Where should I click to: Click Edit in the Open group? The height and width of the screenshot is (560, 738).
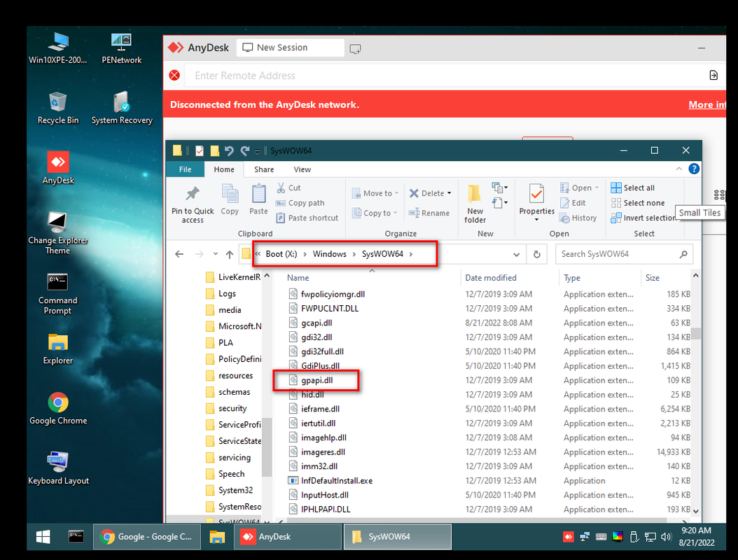click(x=573, y=203)
